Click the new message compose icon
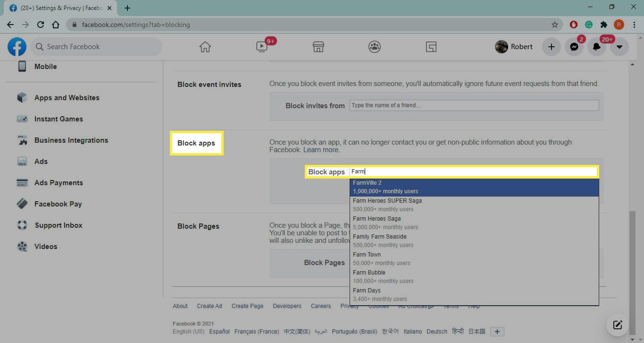 618,325
